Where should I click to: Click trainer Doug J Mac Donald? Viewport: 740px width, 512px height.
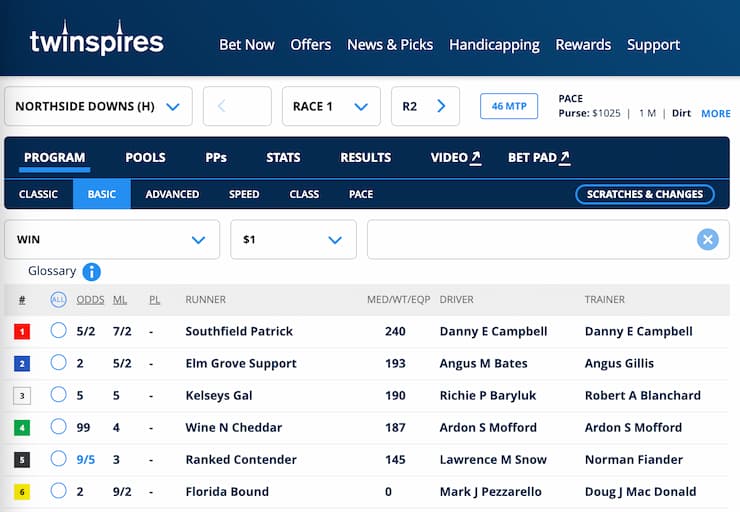[640, 492]
